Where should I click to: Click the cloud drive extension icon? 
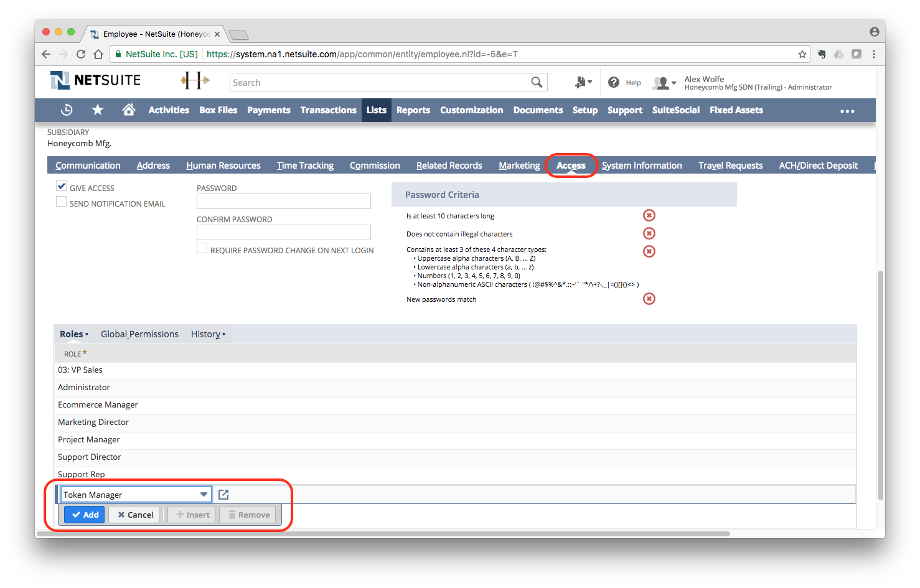839,54
